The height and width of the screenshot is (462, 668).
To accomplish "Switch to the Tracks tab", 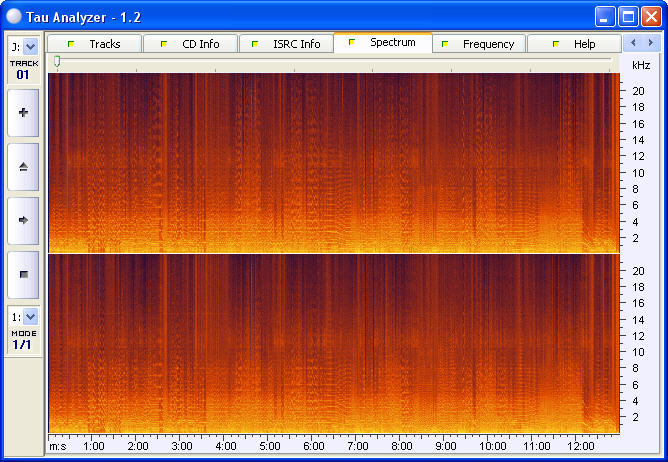I will (94, 44).
